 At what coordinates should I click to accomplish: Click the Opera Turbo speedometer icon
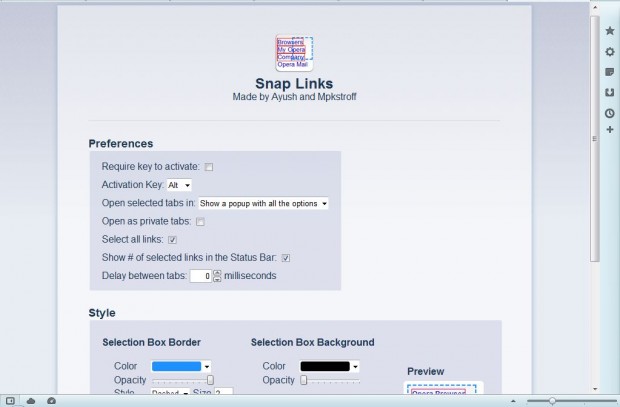click(51, 401)
